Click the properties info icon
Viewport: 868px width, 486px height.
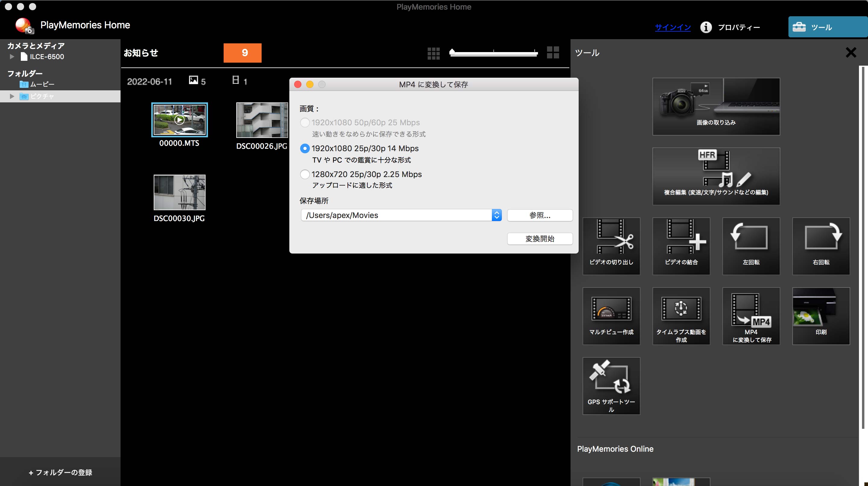click(706, 27)
